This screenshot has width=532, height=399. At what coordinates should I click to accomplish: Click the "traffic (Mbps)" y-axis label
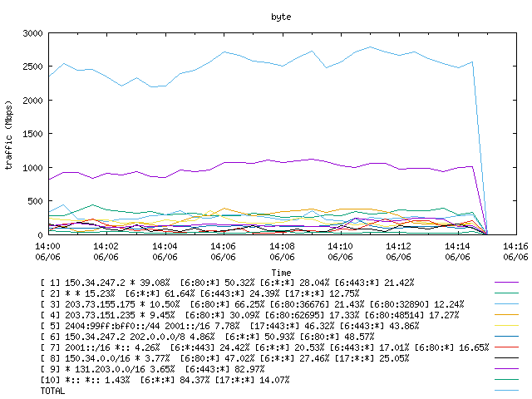(9, 135)
